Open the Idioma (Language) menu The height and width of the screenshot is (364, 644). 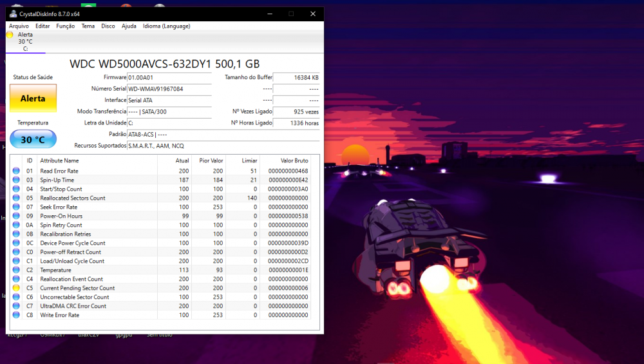tap(166, 26)
